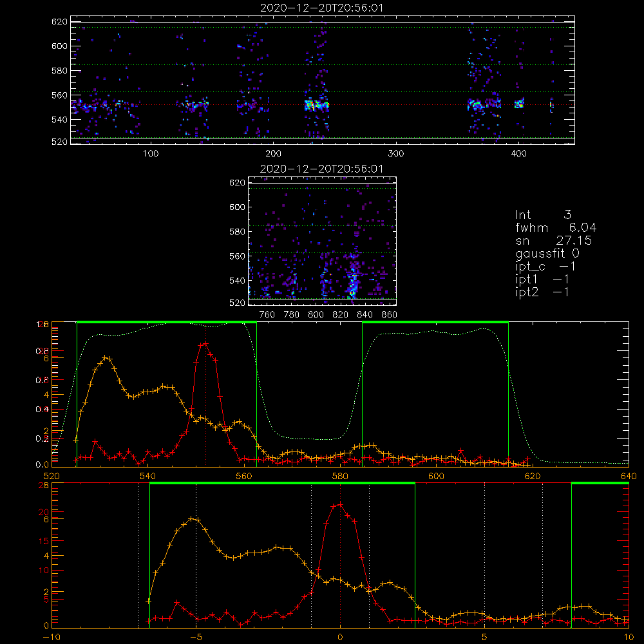
Task: Click x-axis label 0 on the bottom plot
Action: (x=340, y=637)
